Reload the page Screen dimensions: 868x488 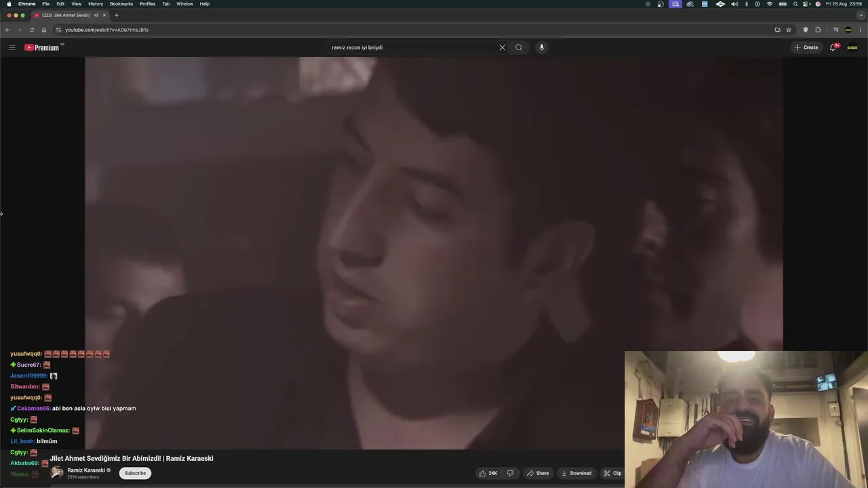pyautogui.click(x=31, y=30)
